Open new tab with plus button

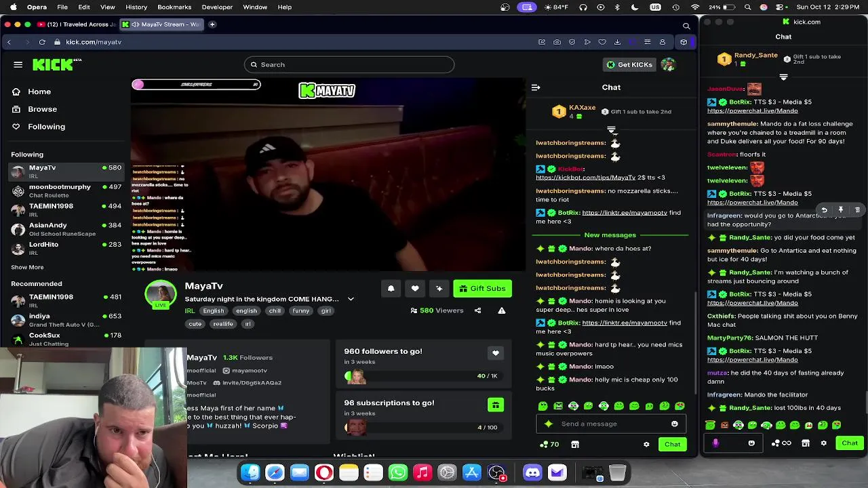(x=212, y=24)
